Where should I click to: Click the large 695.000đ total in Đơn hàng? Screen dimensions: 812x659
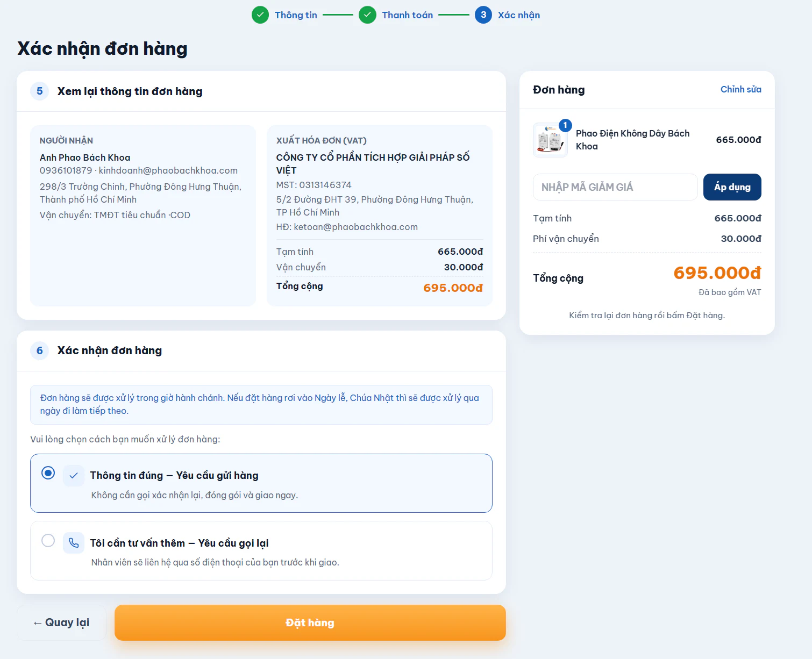click(717, 273)
